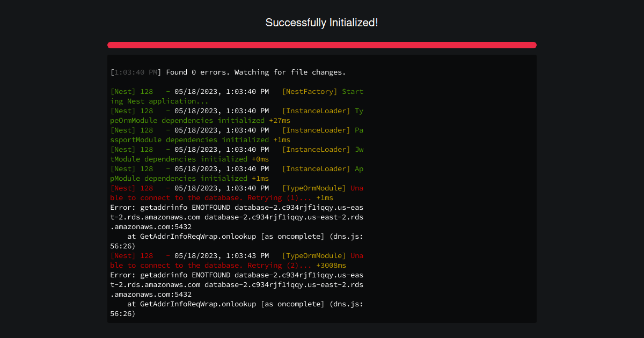The width and height of the screenshot is (644, 338).
Task: Expand the first ENOTFOUND error details
Action: (236, 217)
